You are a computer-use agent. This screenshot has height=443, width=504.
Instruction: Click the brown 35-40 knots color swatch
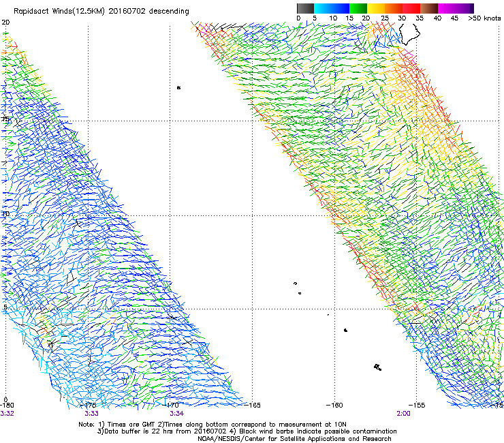[429, 8]
